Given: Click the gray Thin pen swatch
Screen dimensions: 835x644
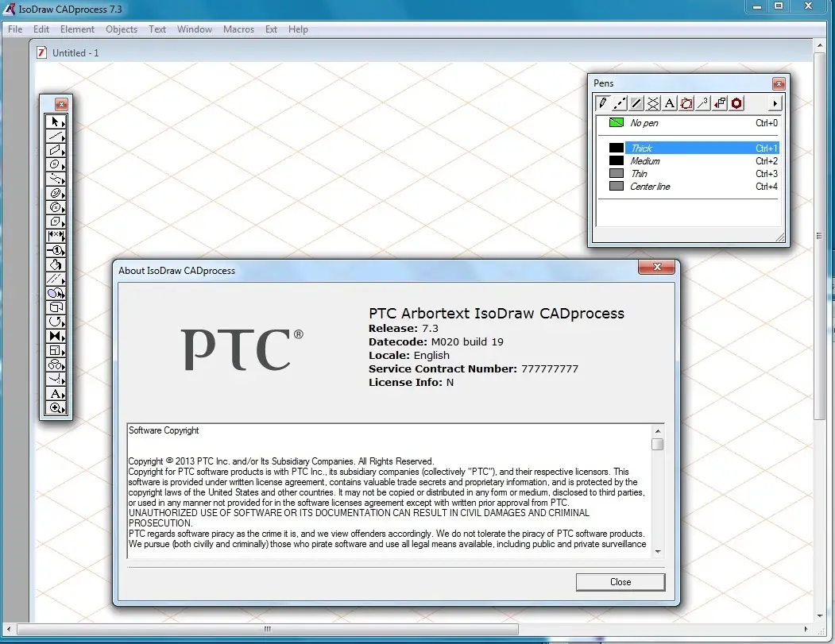Looking at the screenshot, I should point(617,174).
